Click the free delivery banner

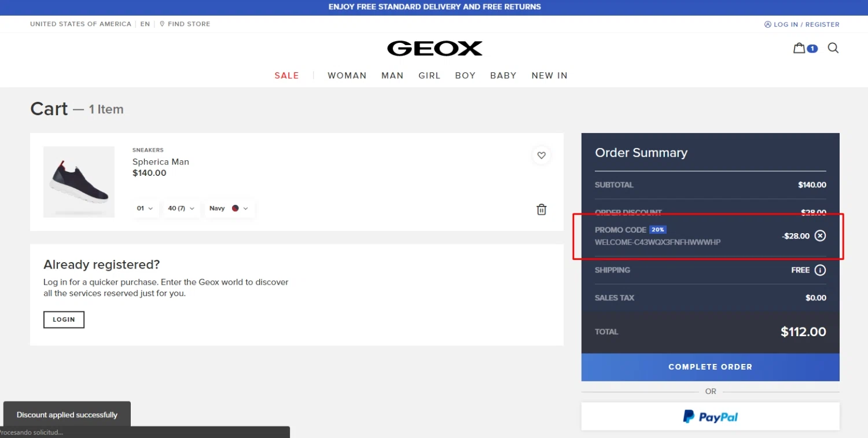pos(434,8)
